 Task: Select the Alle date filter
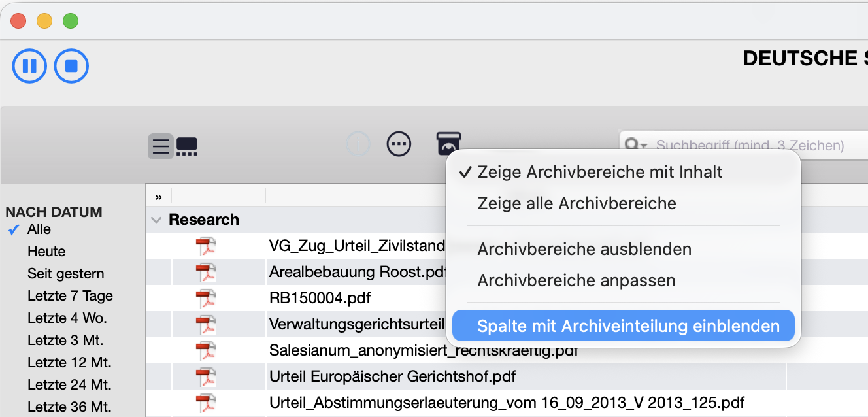(x=39, y=229)
